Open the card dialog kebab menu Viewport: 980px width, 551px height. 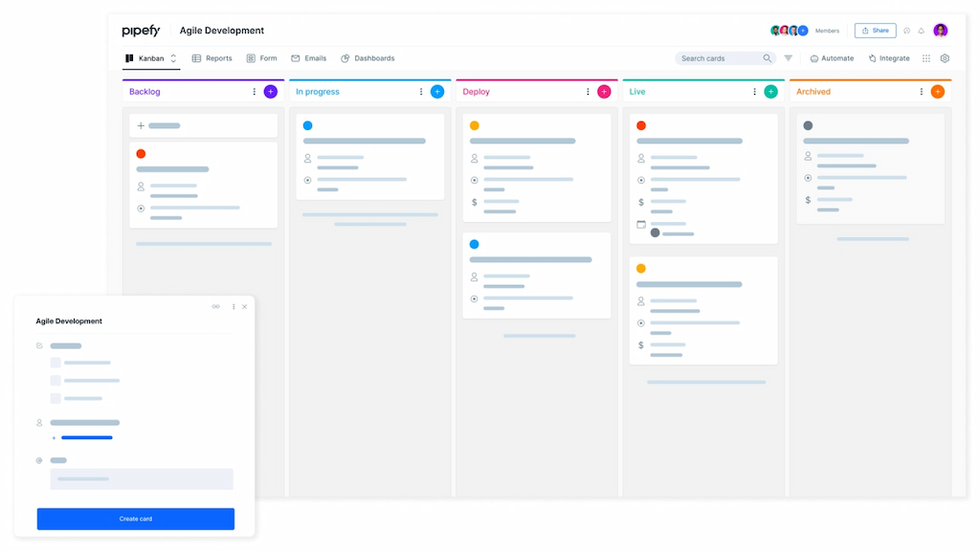point(233,307)
